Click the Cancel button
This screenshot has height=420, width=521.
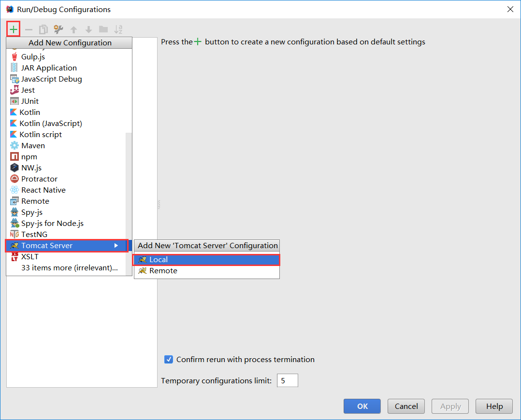(406, 406)
